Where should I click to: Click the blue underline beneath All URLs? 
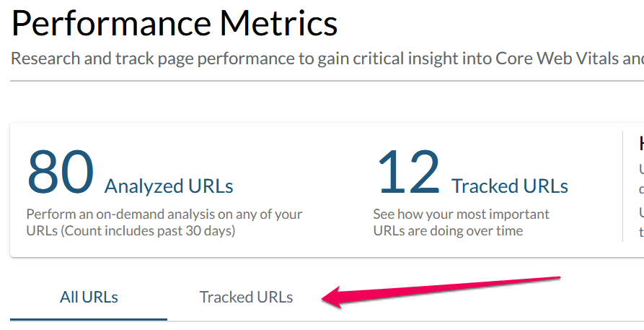pyautogui.click(x=89, y=318)
